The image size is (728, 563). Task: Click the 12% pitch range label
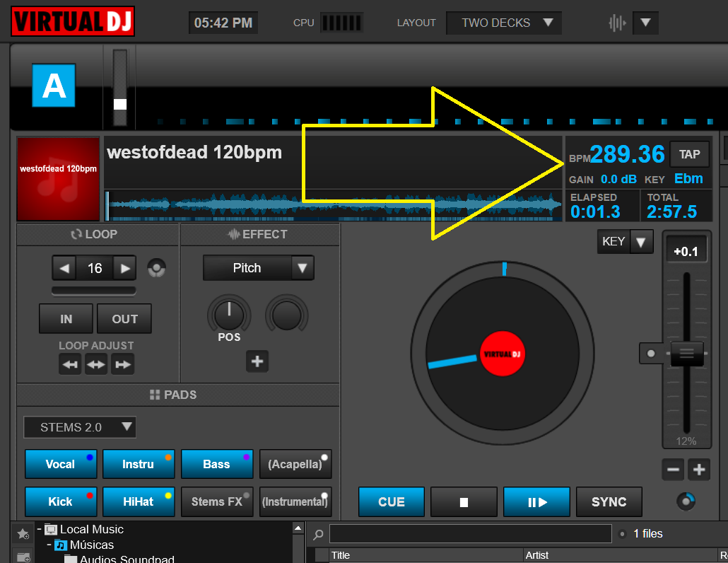(686, 441)
